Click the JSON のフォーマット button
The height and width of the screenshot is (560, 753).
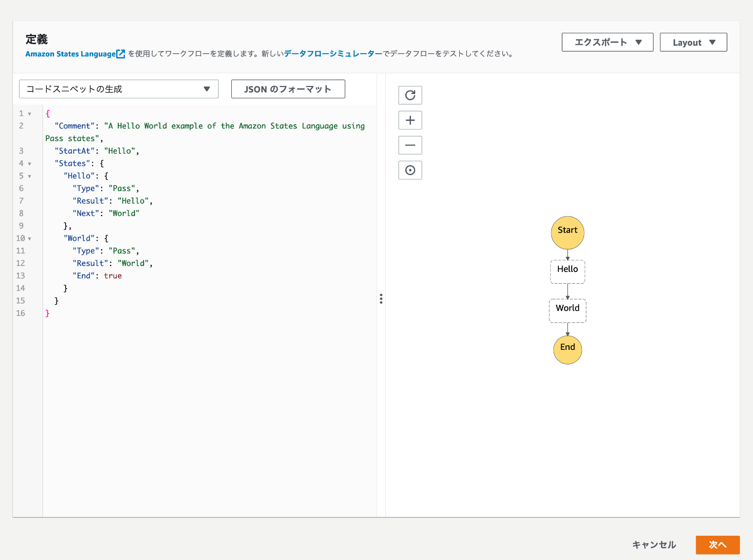coord(288,89)
